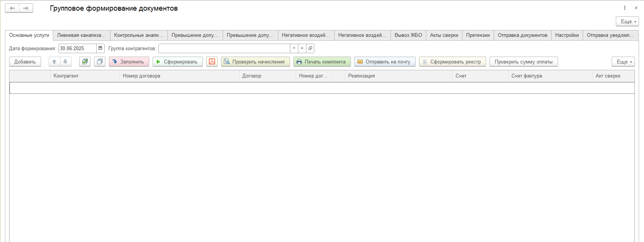Viewport: 644px width, 242px height.
Task: Go forward with the right arrow
Action: coord(26,8)
